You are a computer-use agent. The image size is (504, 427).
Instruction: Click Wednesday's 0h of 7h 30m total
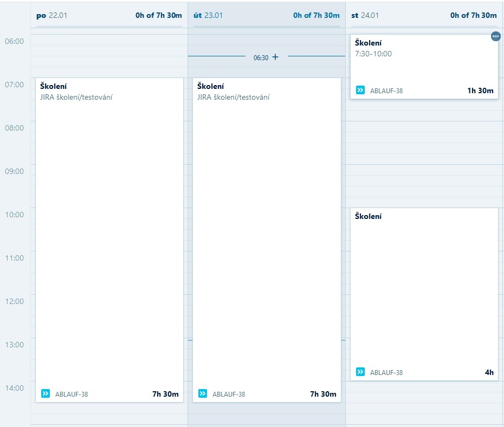pos(473,15)
